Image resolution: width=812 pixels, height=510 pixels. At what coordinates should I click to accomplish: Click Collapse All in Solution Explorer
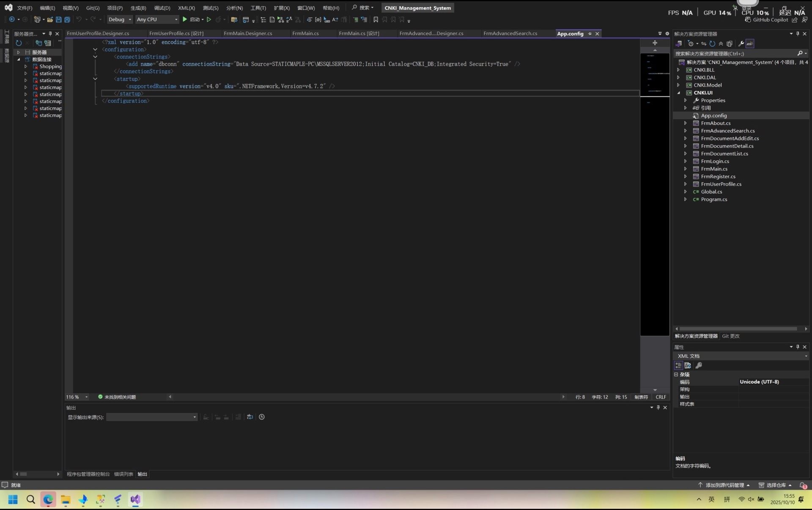pos(721,44)
